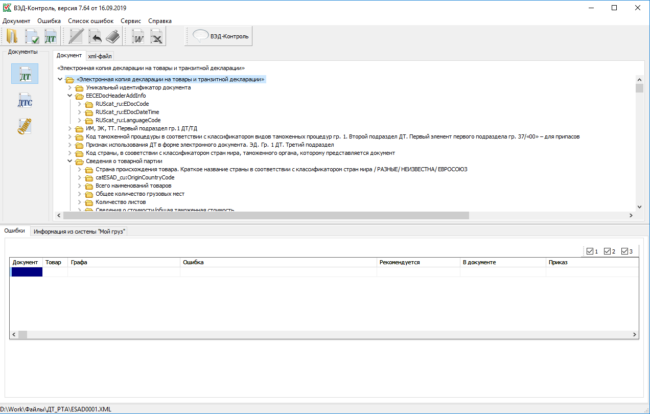
Task: Toggle error level checkbox 3
Action: (625, 251)
